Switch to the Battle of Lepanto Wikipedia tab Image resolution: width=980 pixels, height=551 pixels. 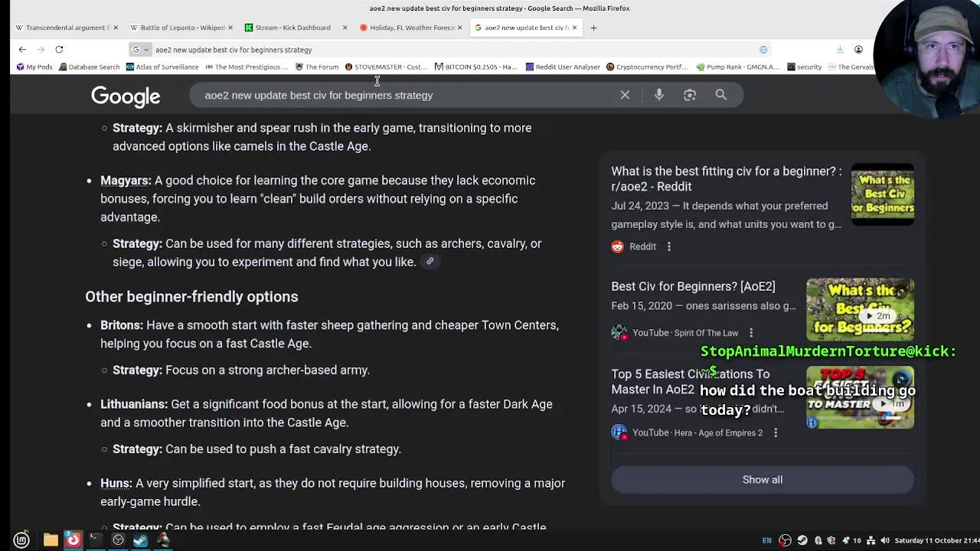coord(180,28)
